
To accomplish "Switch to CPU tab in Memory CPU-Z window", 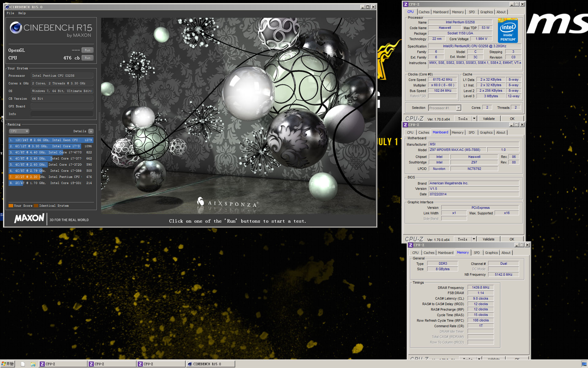I will (415, 253).
